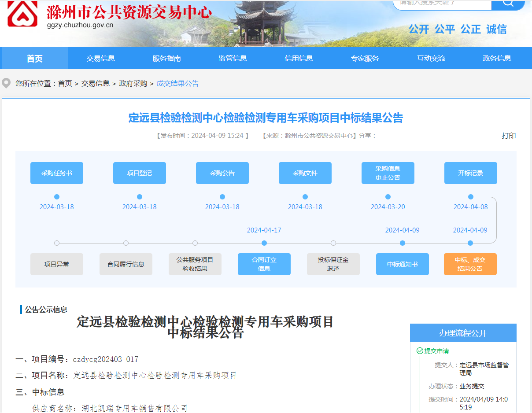532x413 pixels.
Task: Focus the keyword search input field
Action: click(442, 4)
